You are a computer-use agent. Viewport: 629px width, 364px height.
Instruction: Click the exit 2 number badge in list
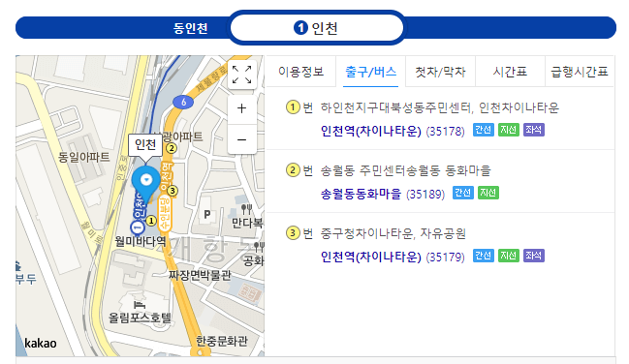(293, 170)
